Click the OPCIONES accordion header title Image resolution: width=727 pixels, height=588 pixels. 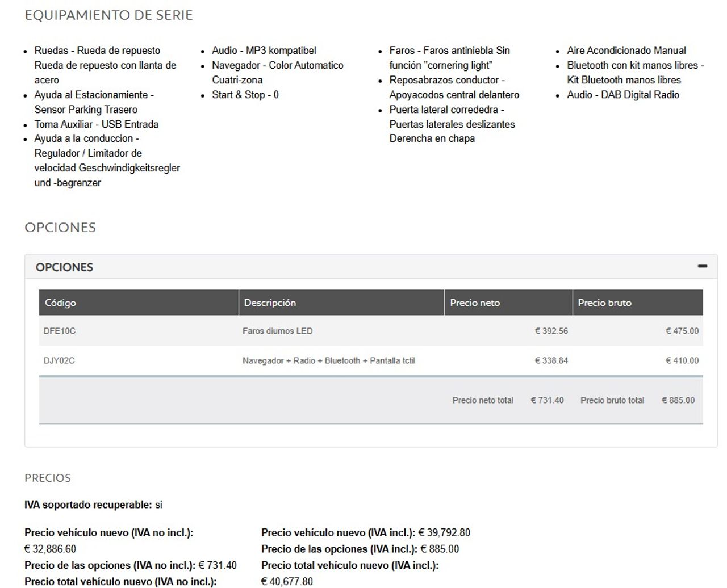coord(64,267)
